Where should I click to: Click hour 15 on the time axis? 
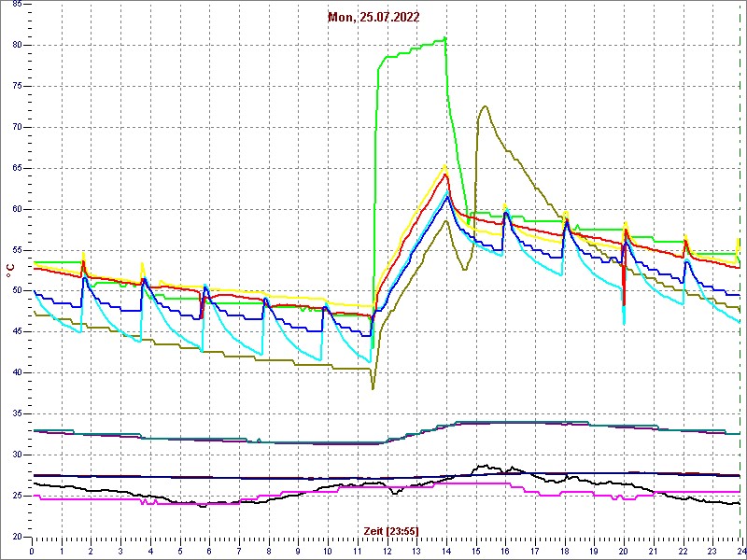pyautogui.click(x=476, y=551)
